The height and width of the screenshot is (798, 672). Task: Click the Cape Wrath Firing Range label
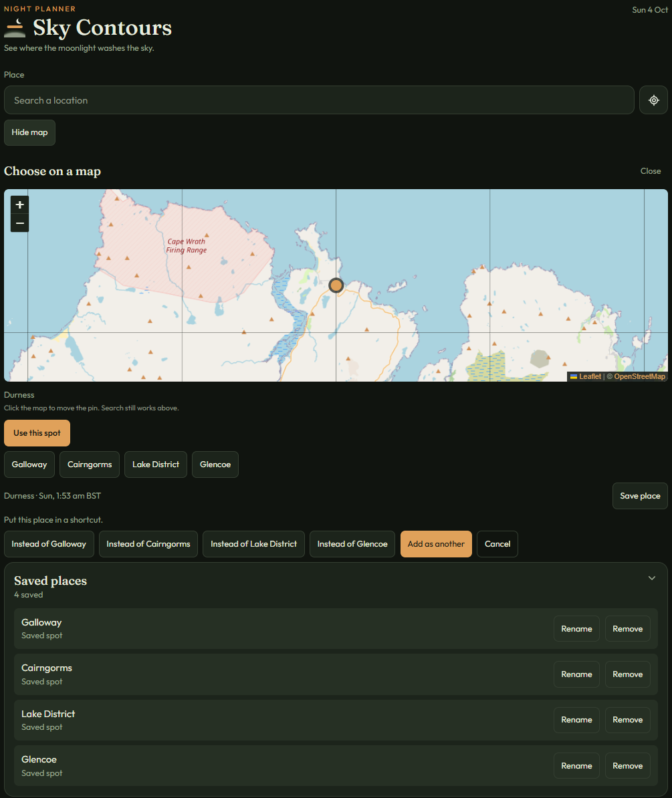(x=187, y=246)
